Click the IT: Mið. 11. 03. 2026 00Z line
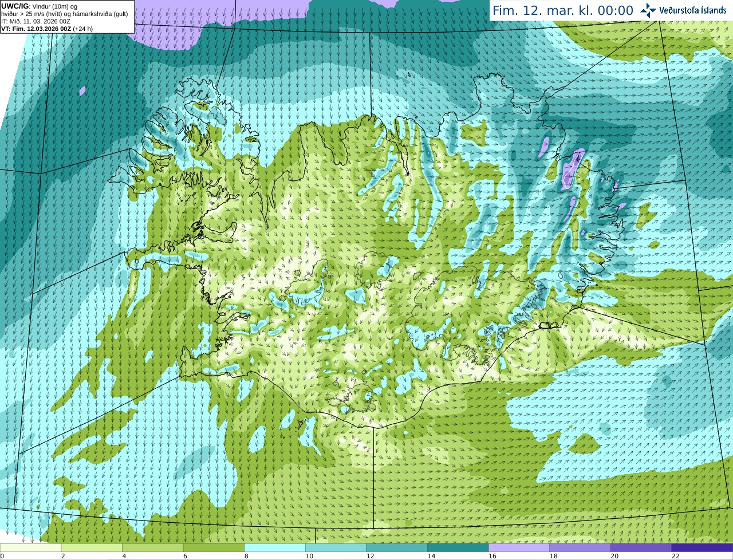 point(36,21)
